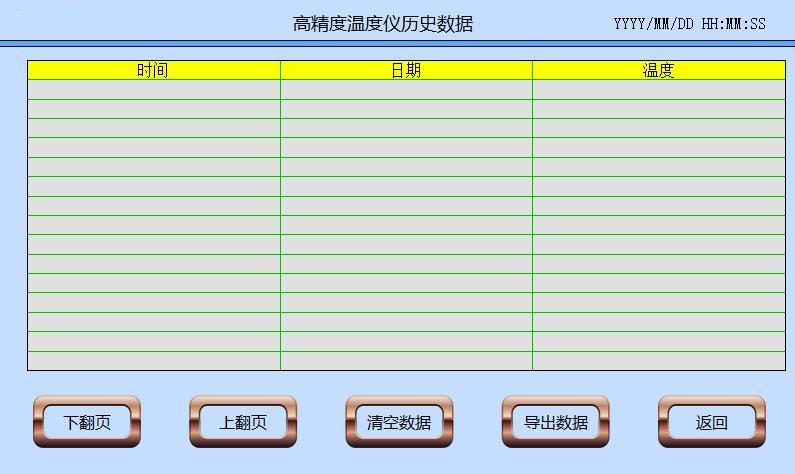Select second data row cell under 时间

point(153,109)
